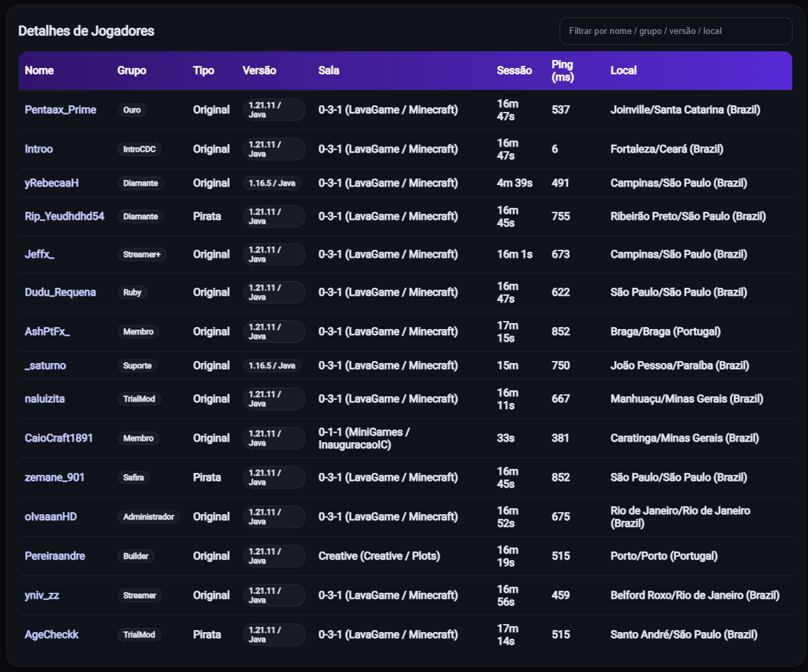Sort by the Ping (ms) column header
Screen dimensions: 808x672
(562, 71)
